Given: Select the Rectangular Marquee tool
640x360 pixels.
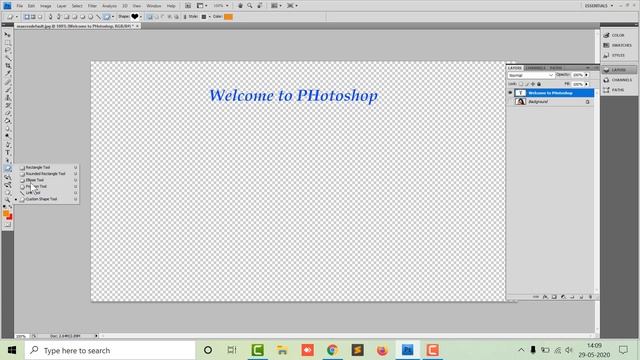Looking at the screenshot, I should pyautogui.click(x=7, y=42).
